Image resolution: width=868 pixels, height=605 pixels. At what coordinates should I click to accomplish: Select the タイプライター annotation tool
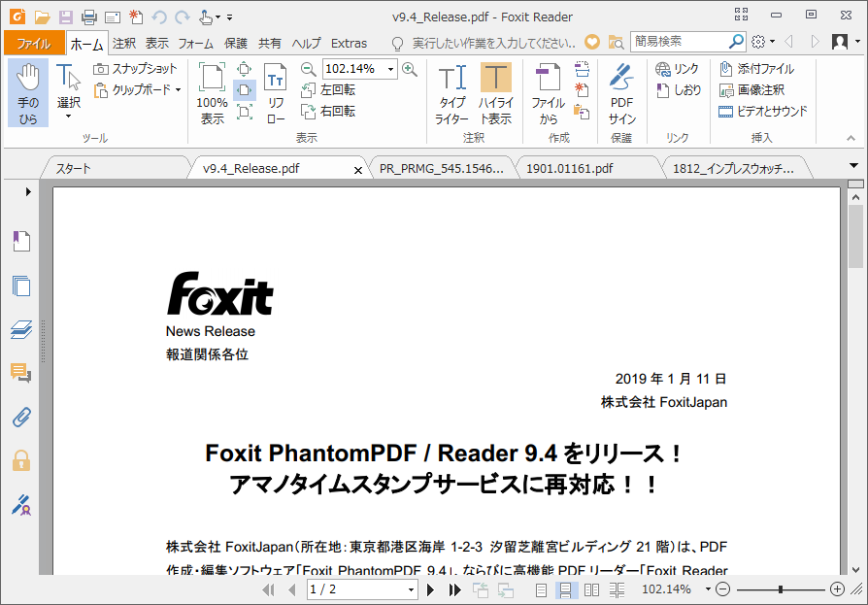(452, 92)
